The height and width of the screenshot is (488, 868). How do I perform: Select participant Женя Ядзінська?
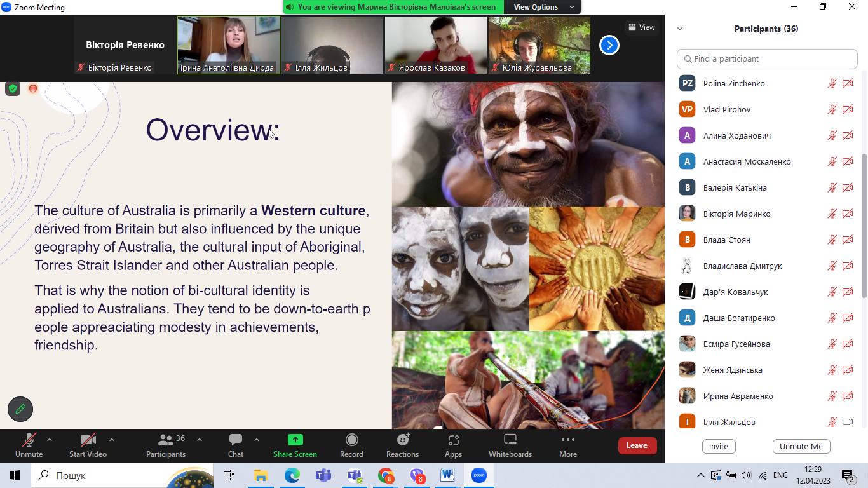click(767, 370)
